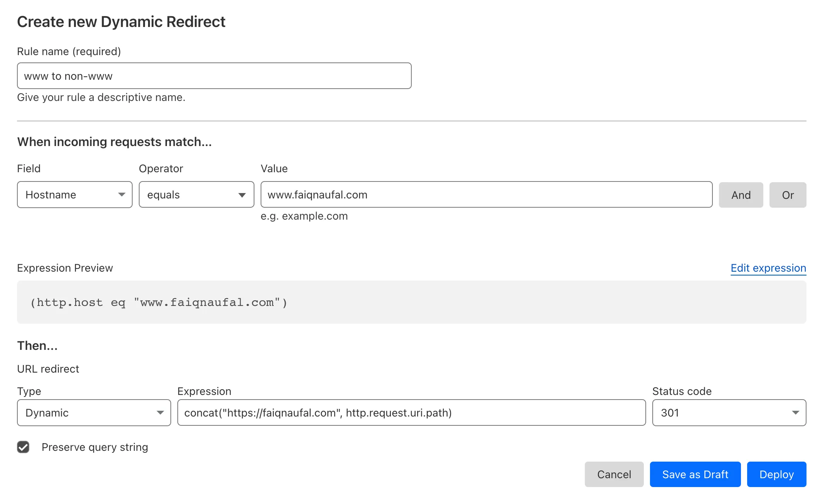The image size is (825, 504).
Task: Click the 'Give your rule a descriptive name.' hint
Action: click(x=101, y=97)
